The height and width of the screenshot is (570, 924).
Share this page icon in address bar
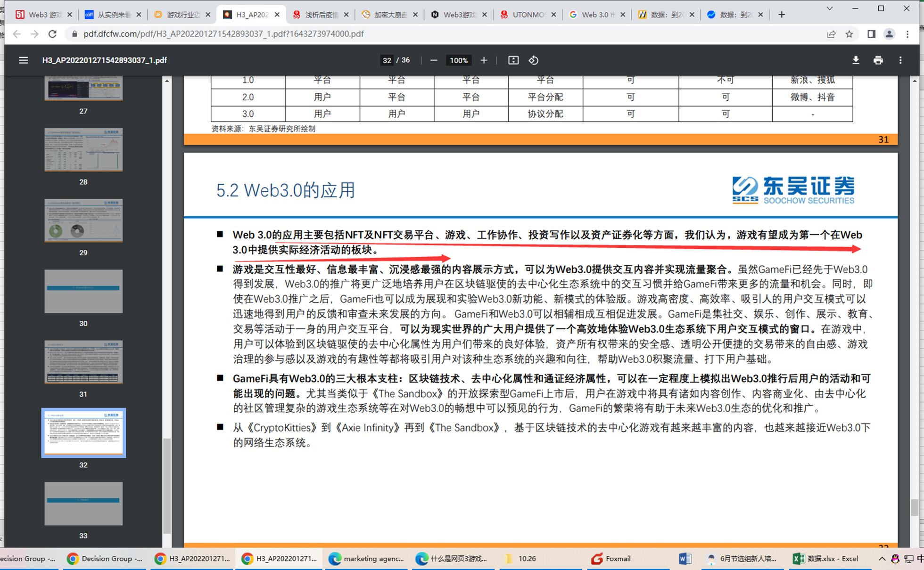pyautogui.click(x=831, y=34)
